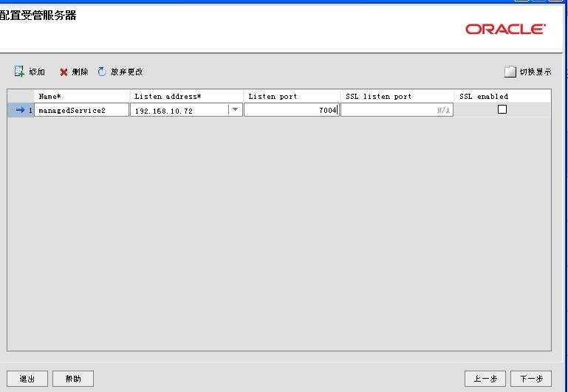Click the SSL enabled column header
The image size is (568, 392).
click(503, 96)
